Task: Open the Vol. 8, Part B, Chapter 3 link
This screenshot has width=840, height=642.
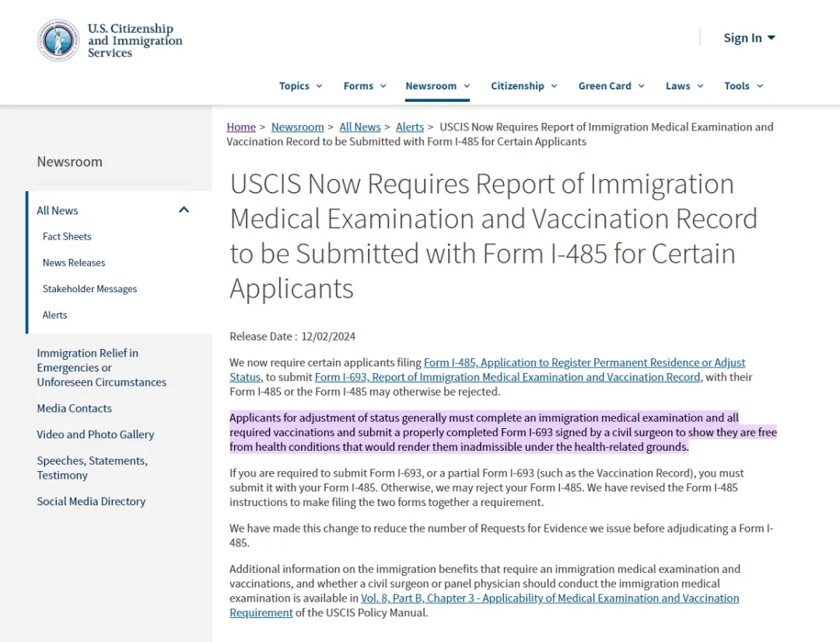Action: [x=485, y=605]
